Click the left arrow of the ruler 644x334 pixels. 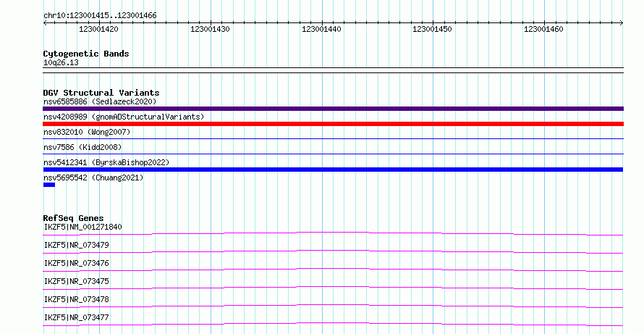[x=45, y=23]
